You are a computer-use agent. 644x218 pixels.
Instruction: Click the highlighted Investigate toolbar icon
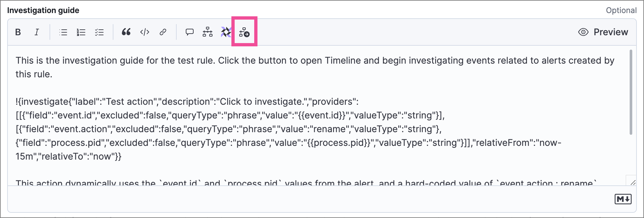coord(244,32)
